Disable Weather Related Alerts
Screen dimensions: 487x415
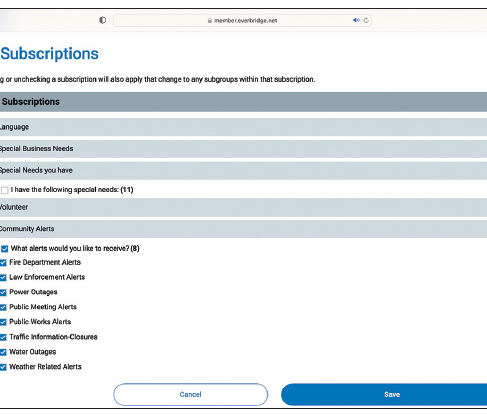pyautogui.click(x=3, y=367)
